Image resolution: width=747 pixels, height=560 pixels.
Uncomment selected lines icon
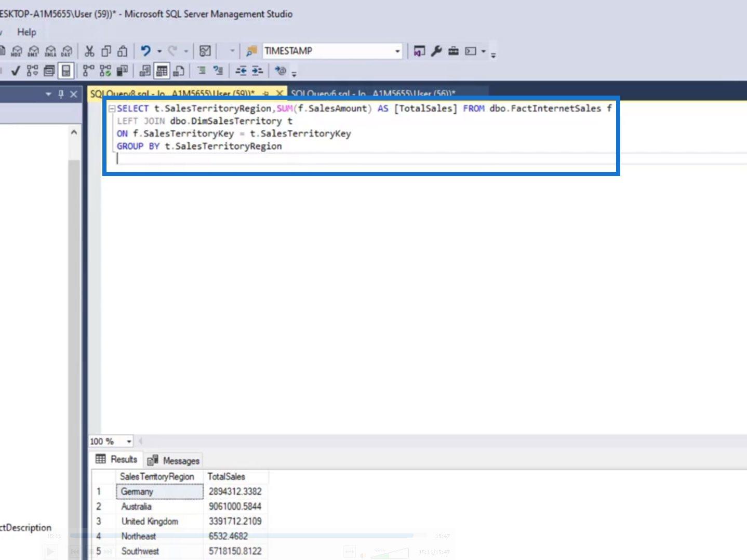click(x=218, y=71)
